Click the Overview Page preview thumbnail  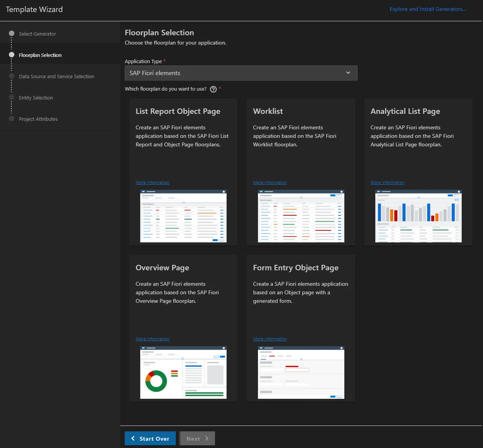click(x=183, y=372)
